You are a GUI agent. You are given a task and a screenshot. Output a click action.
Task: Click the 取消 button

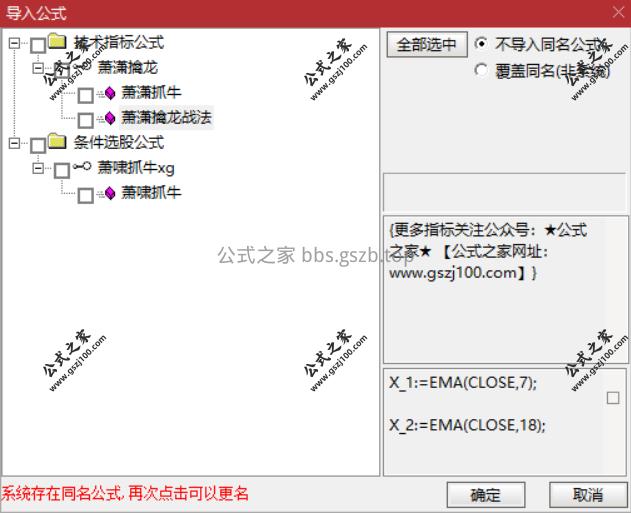click(x=588, y=494)
